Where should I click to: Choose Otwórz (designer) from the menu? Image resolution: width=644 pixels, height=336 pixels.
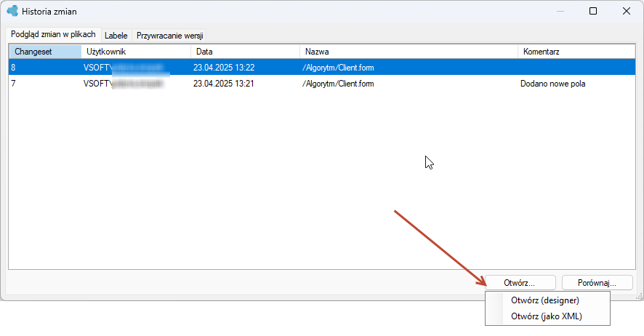click(x=545, y=300)
